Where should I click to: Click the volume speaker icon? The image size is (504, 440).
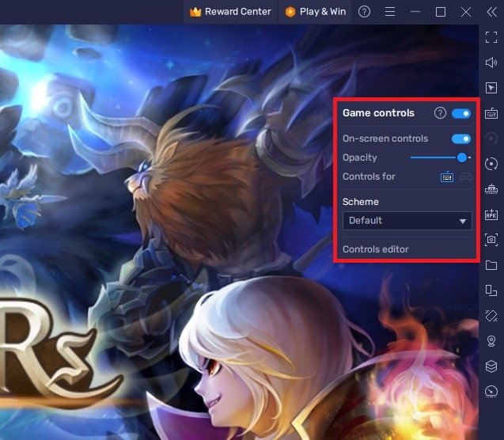click(x=491, y=63)
